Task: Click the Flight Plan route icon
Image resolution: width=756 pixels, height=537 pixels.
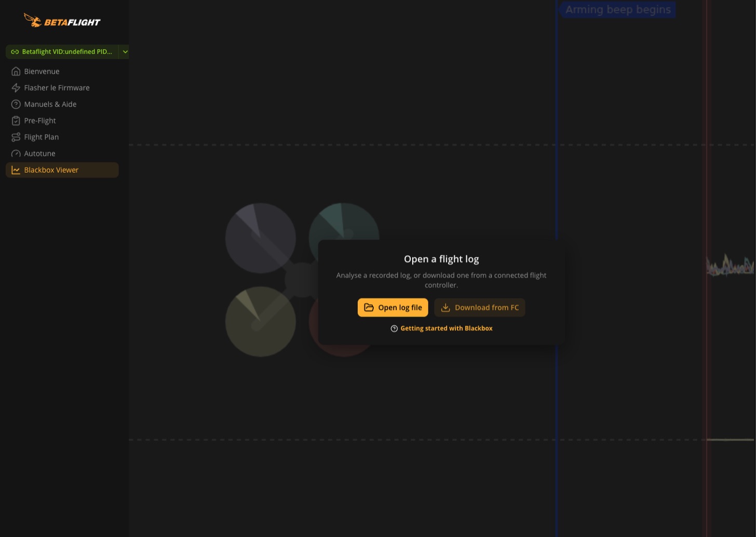Action: pos(16,137)
